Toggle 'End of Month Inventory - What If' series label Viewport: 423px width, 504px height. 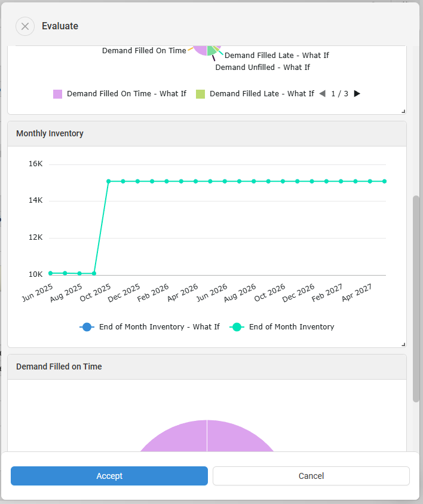pyautogui.click(x=159, y=327)
